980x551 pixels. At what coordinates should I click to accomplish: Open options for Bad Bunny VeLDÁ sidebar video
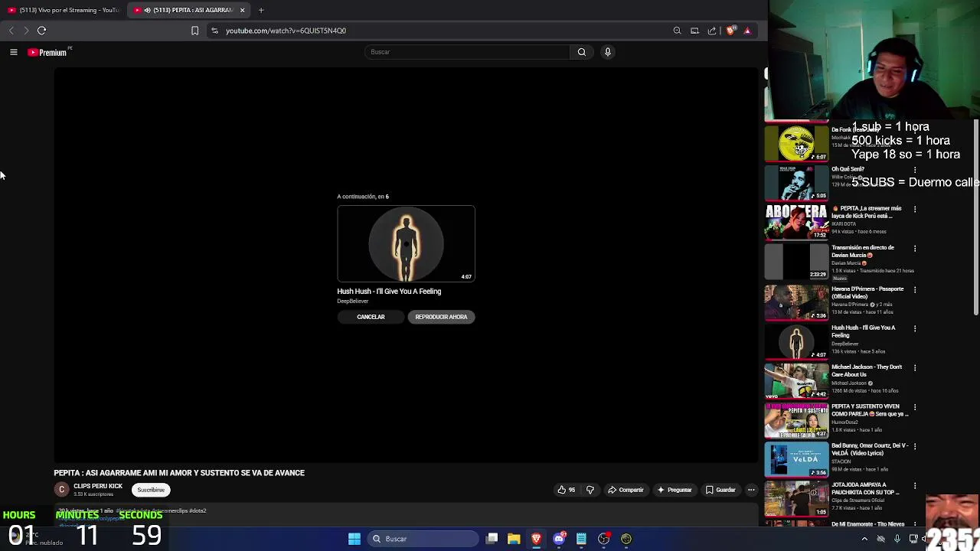(915, 446)
